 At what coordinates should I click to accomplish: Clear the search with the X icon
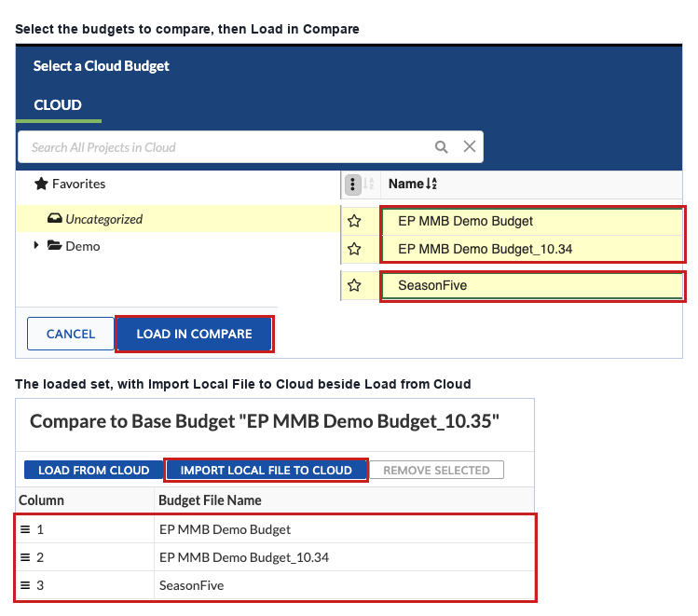(469, 146)
